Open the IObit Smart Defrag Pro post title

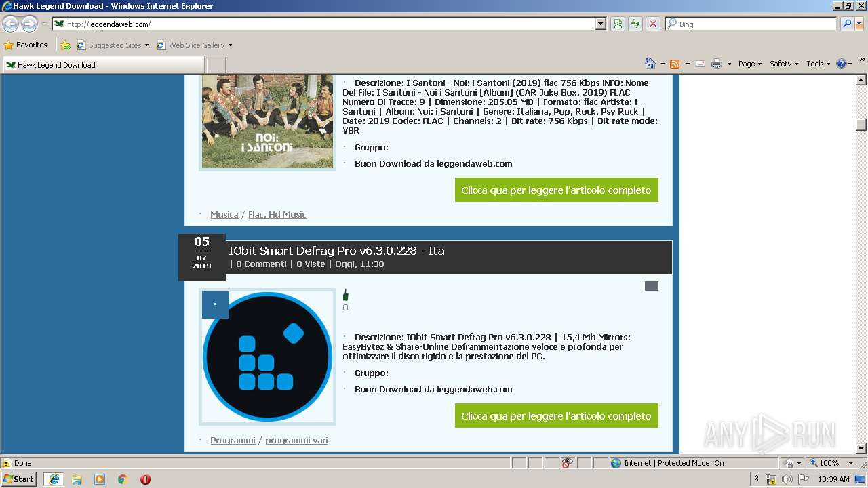[336, 251]
